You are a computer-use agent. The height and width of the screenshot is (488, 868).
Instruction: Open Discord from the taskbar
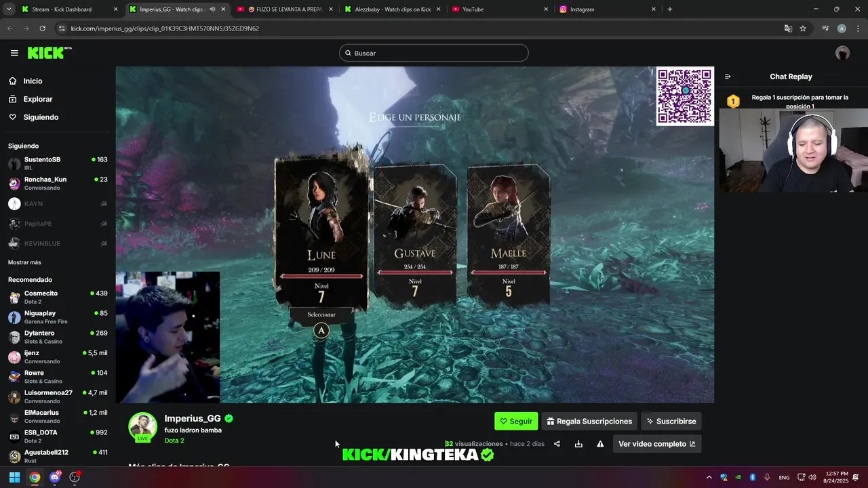pos(55,477)
